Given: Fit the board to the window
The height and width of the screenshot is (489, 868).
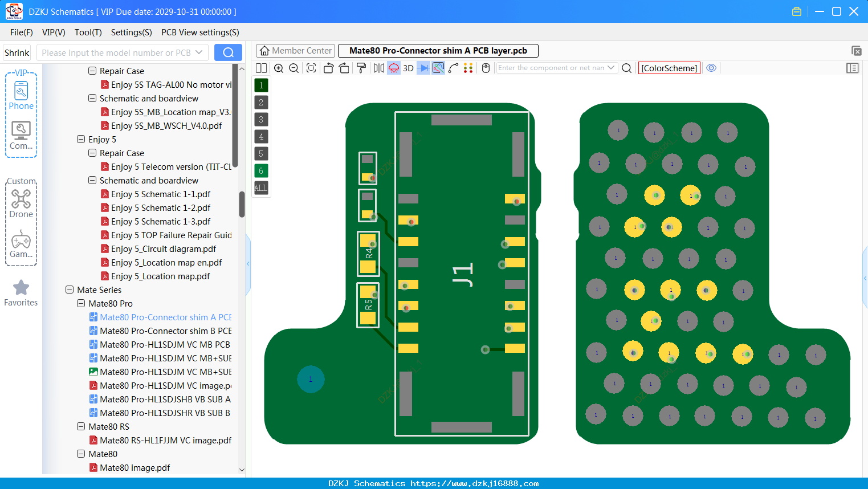Looking at the screenshot, I should (x=311, y=68).
